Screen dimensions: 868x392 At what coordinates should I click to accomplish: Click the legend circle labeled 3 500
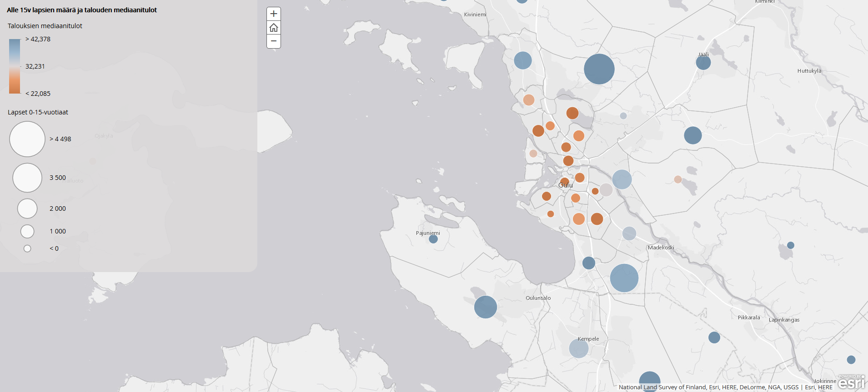point(27,178)
